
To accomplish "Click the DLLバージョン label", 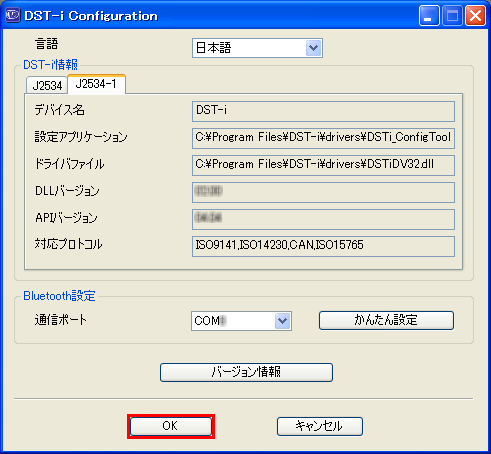I will (x=67, y=191).
